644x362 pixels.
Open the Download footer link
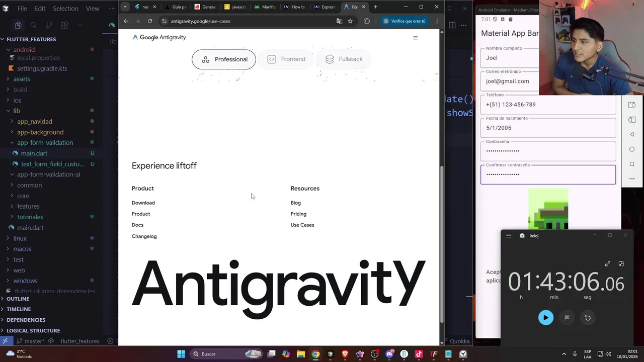point(143,203)
